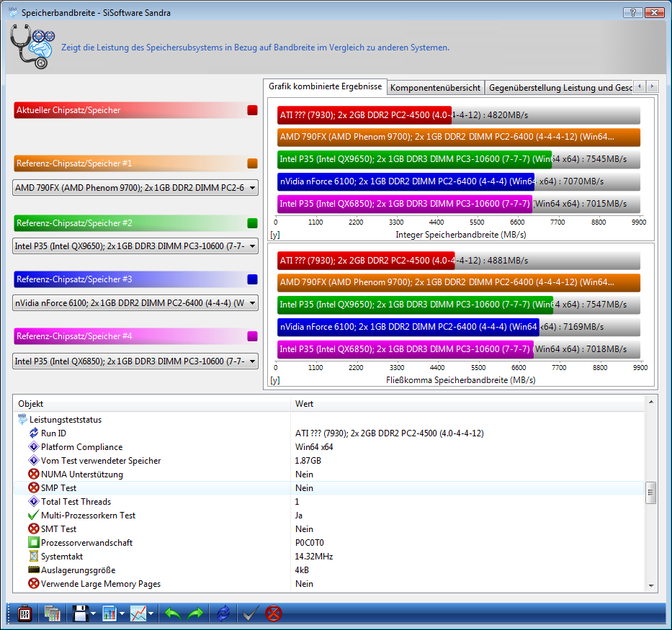Click the green Intel QX9650 7545MB/s bar
672x630 pixels.
pyautogui.click(x=414, y=159)
